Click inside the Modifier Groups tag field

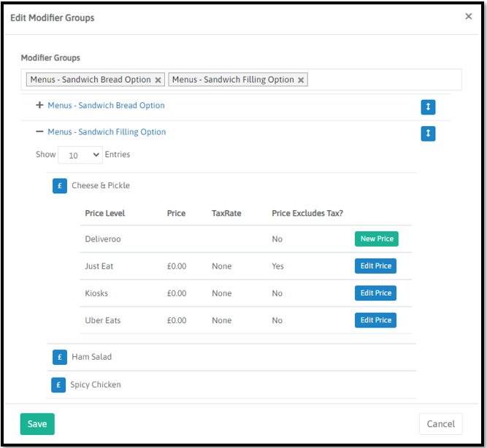pos(383,80)
